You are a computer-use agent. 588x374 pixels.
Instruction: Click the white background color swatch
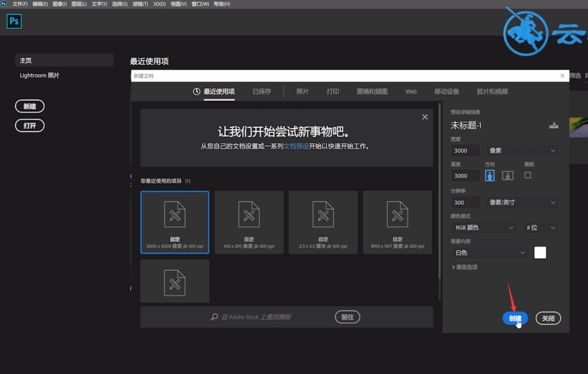pos(540,253)
